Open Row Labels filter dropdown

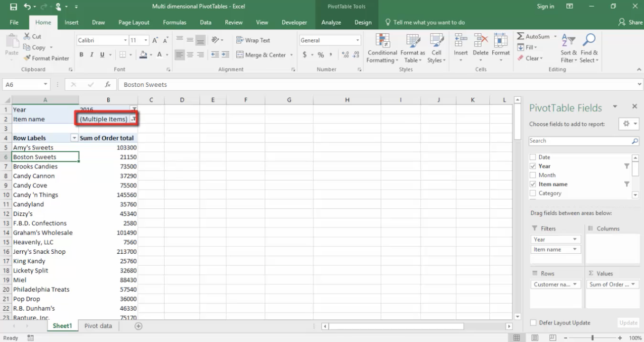coord(75,138)
